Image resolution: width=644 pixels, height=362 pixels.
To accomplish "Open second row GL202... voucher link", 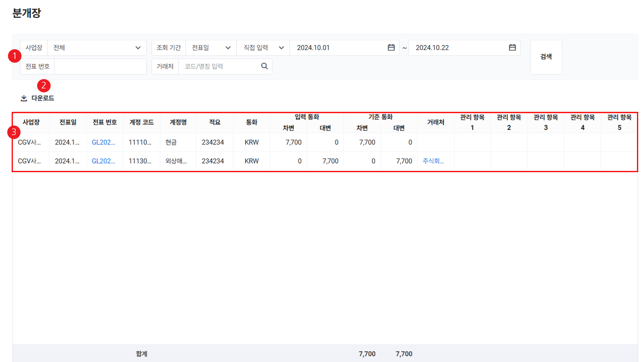I will [x=103, y=161].
